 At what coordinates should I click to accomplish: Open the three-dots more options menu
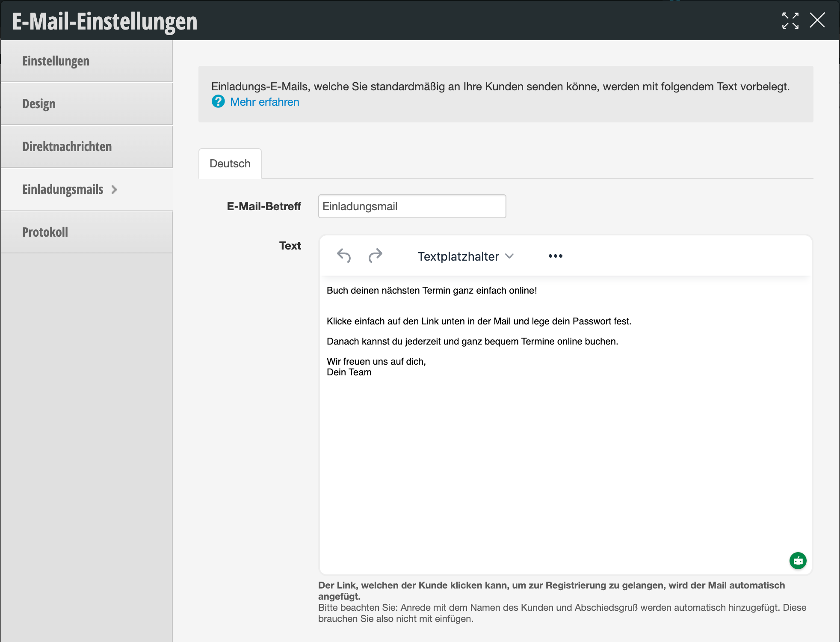click(555, 256)
